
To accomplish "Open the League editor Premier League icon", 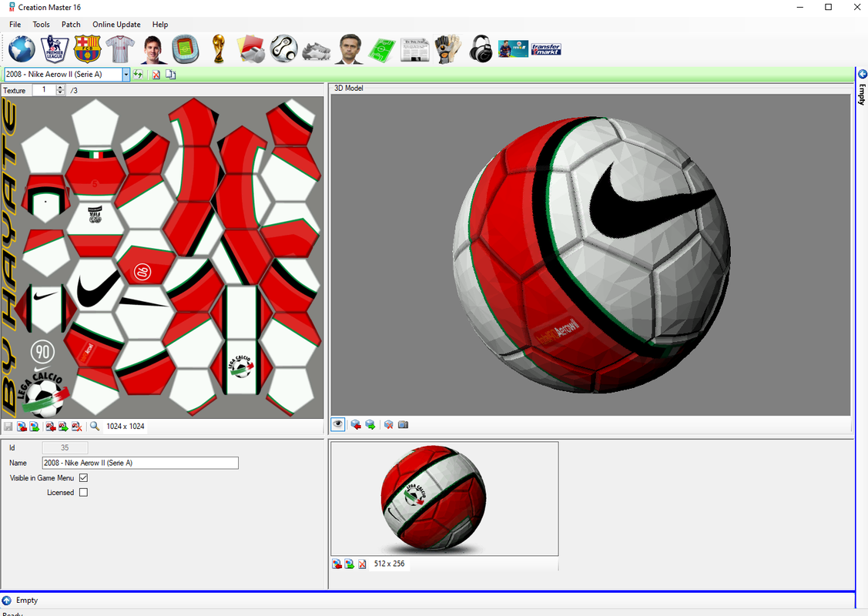I will (55, 49).
